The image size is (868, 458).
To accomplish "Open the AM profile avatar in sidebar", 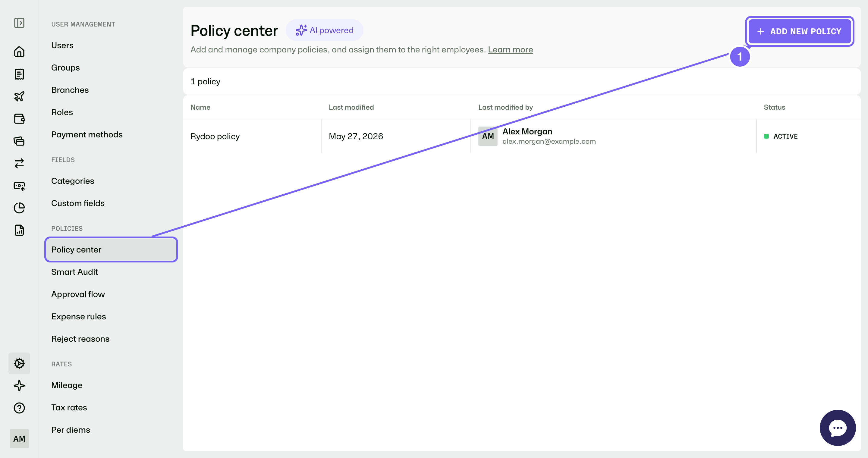I will (x=19, y=438).
